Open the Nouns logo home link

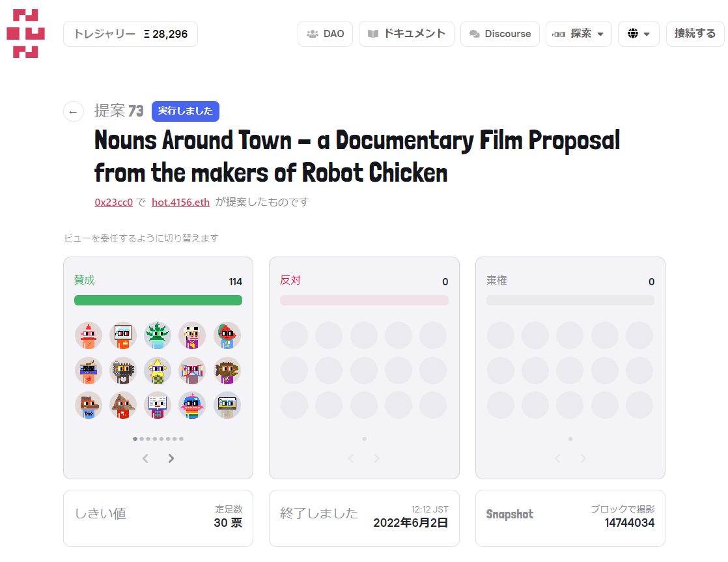coord(25,33)
